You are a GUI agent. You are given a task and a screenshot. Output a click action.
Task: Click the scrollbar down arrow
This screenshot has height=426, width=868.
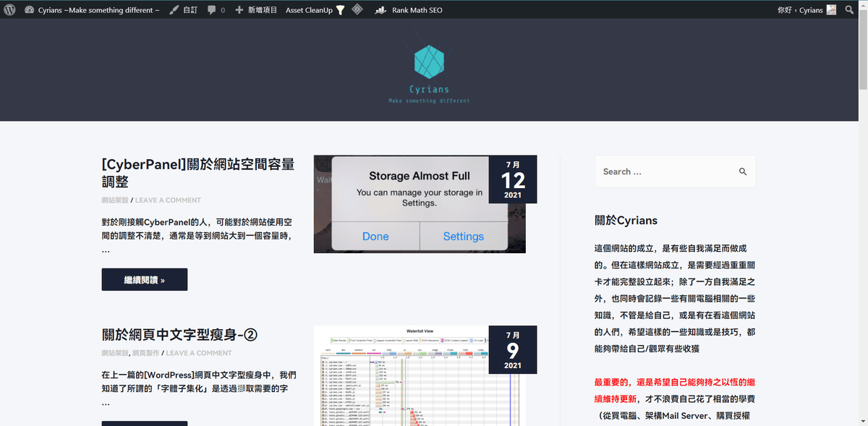coord(861,420)
